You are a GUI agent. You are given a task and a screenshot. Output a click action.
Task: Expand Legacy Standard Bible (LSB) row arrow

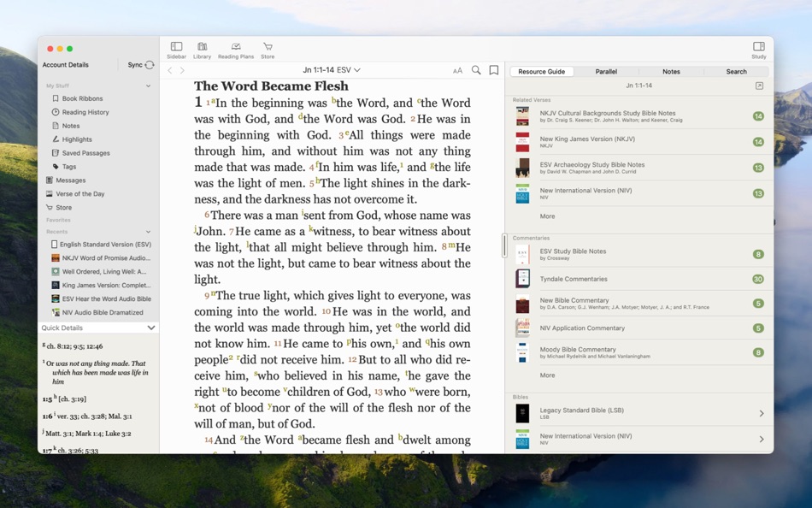[x=762, y=414]
